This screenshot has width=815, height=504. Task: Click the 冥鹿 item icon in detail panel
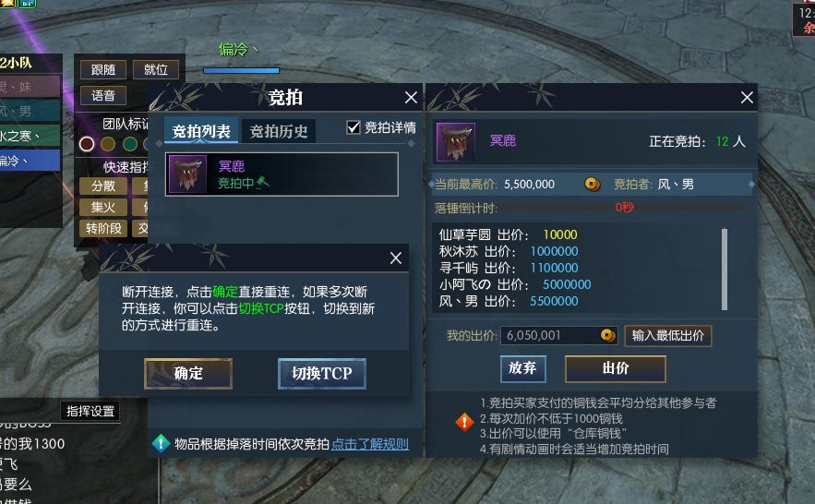click(x=455, y=142)
